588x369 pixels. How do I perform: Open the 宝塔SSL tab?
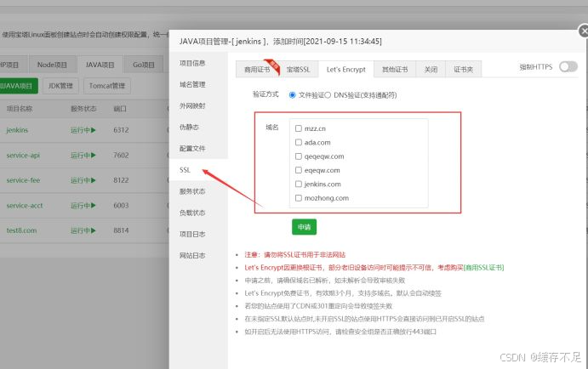pos(299,70)
